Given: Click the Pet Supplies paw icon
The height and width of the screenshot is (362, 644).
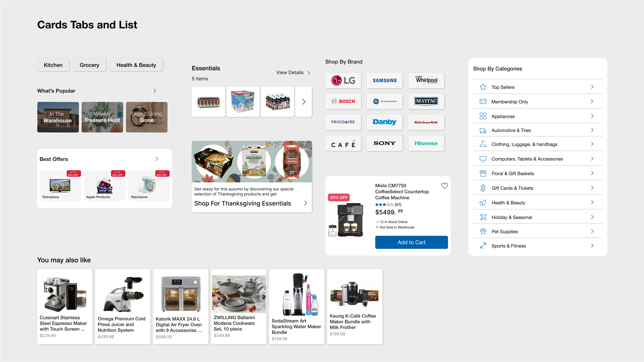Looking at the screenshot, I should 483,231.
